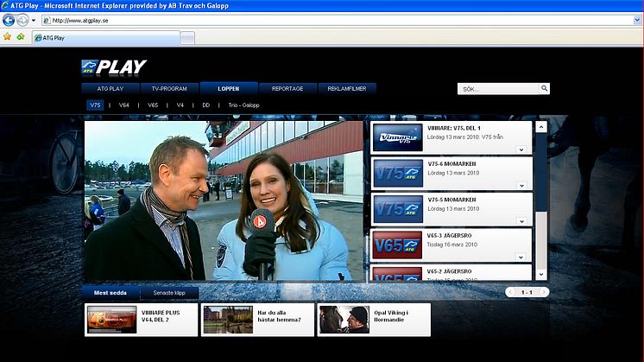
Task: Click the SÖK search field
Action: [x=498, y=89]
